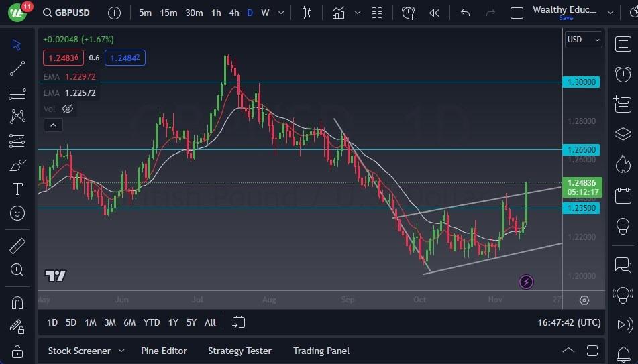Expand the indicator favorites dropdown arrow

(x=358, y=13)
